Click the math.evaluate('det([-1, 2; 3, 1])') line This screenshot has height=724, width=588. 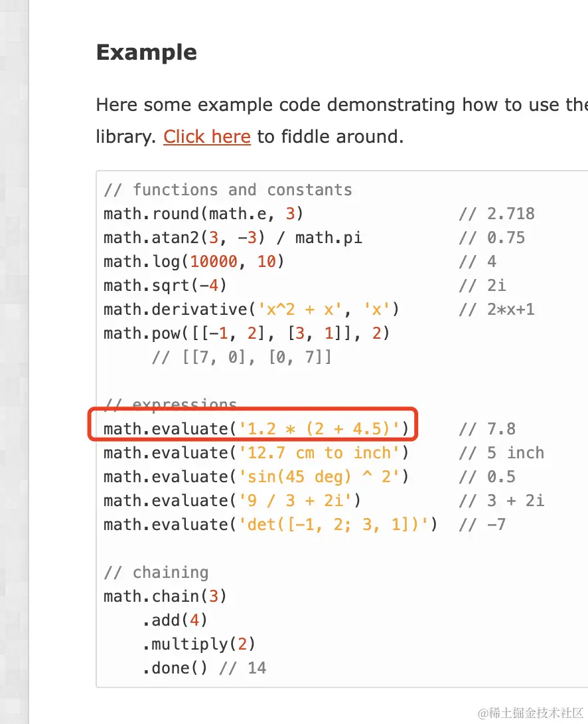pos(271,525)
